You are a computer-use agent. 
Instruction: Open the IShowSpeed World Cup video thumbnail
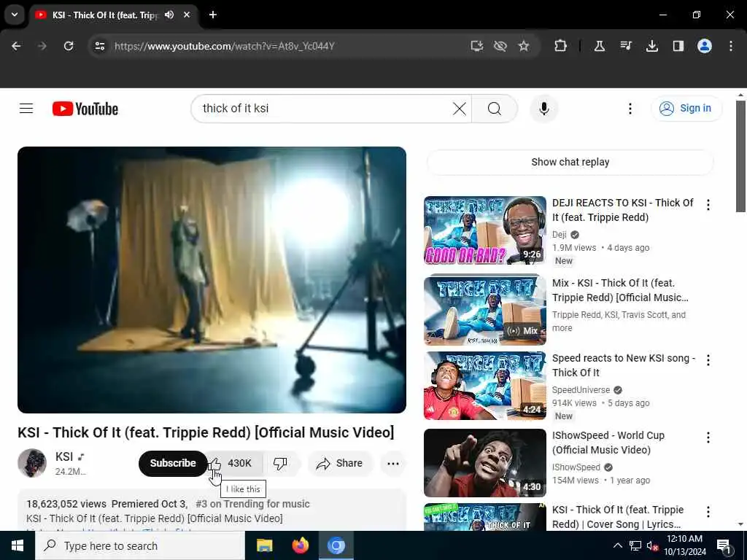(x=485, y=463)
